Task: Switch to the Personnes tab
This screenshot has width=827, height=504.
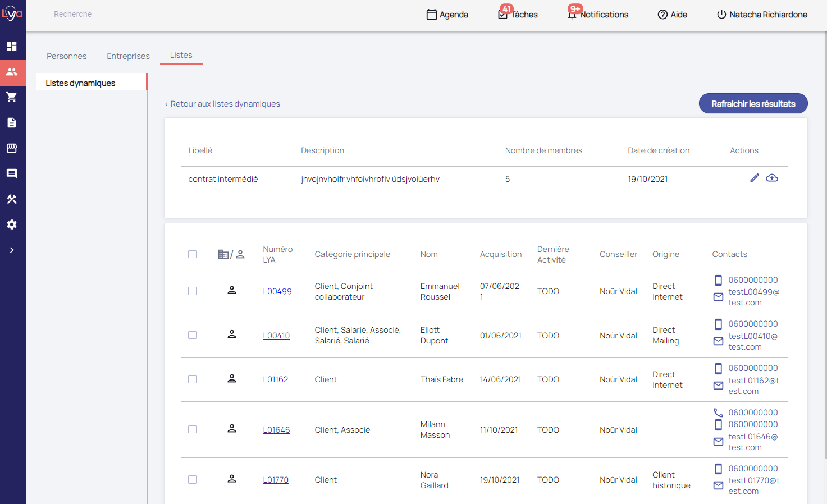Action: (x=67, y=56)
